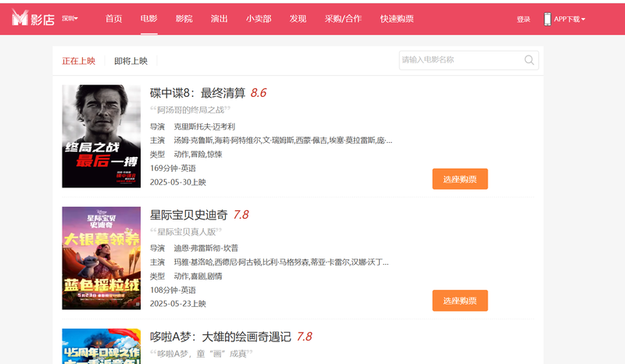Click the 玛雅·基洛哈 cast list line
Screen dimensions: 625x364
[281, 262]
